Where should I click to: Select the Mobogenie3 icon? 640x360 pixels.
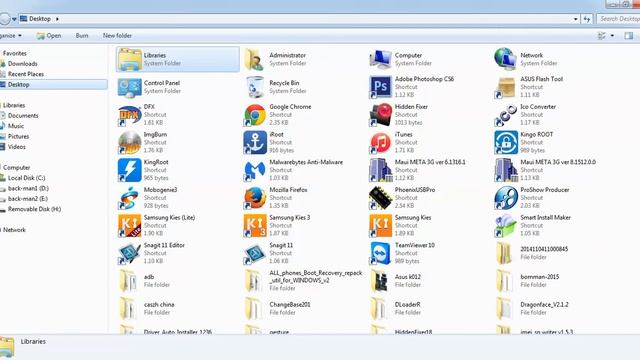[x=129, y=198]
